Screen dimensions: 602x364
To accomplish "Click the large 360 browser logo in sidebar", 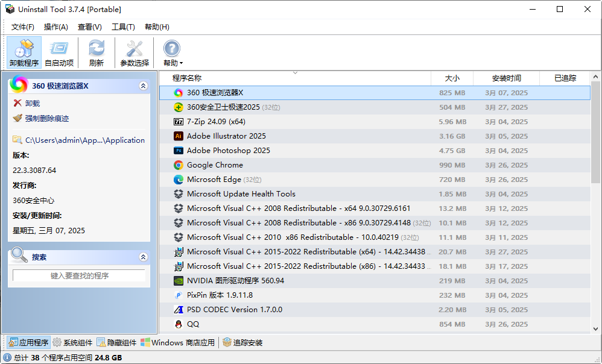I will [19, 84].
